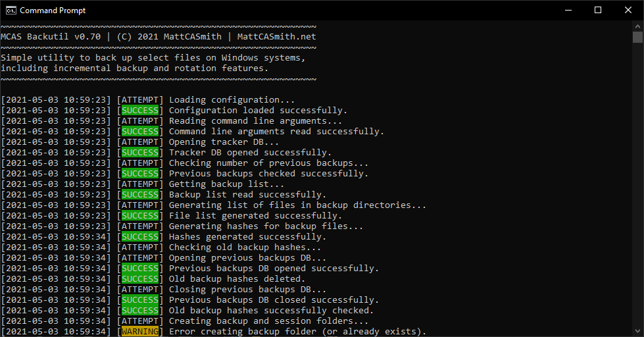Click 'Old backup hashes successfully checked.' line
The image size is (644, 337).
272,311
